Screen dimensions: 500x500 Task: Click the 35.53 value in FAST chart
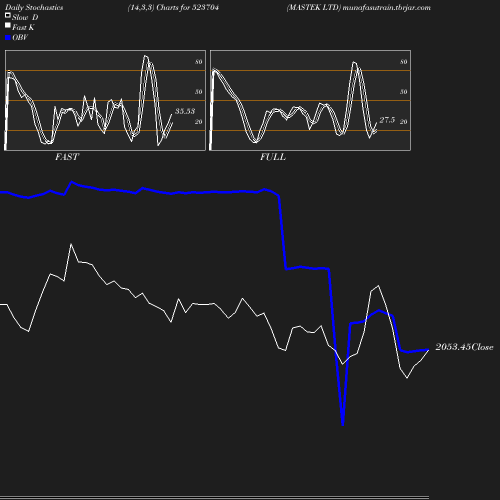185,111
